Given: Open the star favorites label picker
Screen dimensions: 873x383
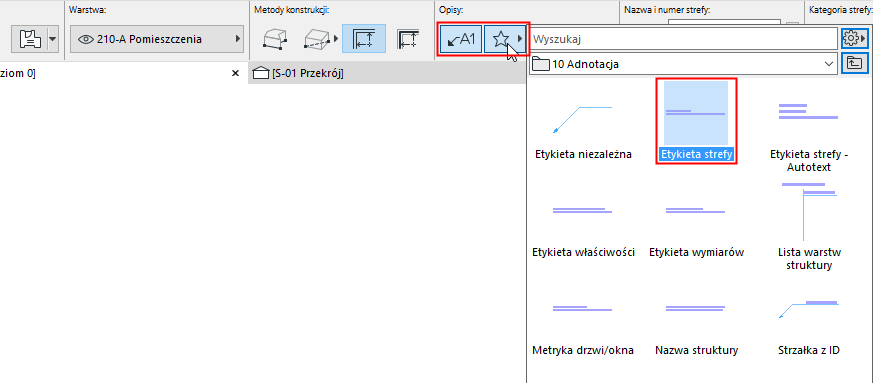Looking at the screenshot, I should (506, 39).
